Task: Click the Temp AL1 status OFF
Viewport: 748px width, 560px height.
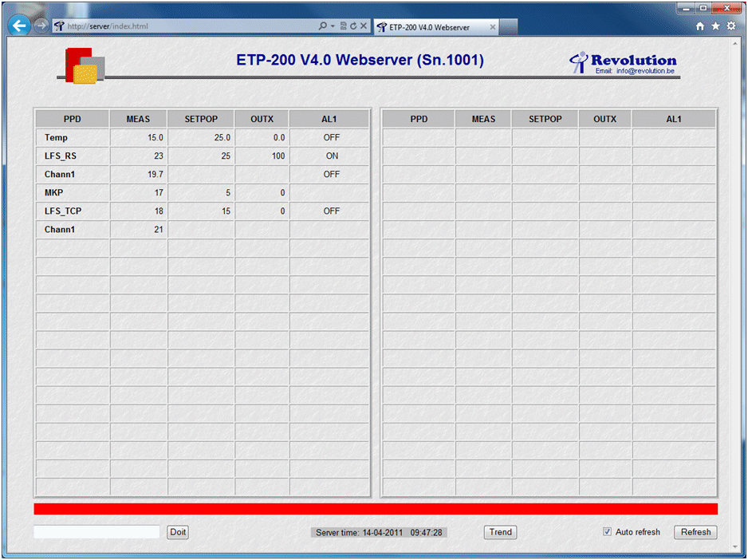Action: tap(332, 137)
